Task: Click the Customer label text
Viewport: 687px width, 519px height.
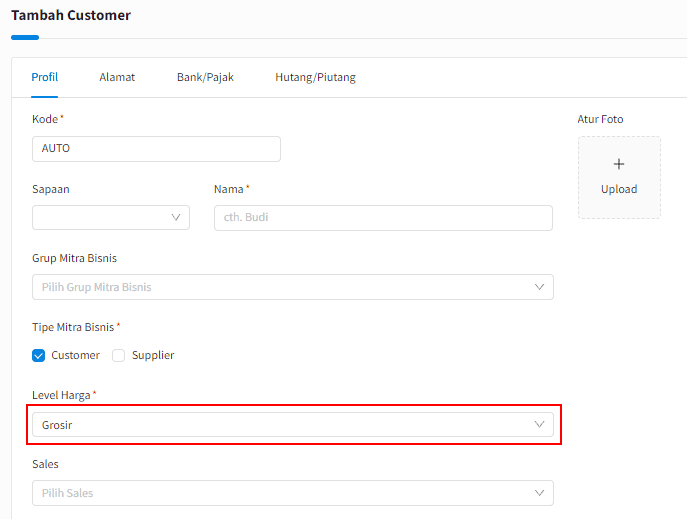Action: pos(76,355)
